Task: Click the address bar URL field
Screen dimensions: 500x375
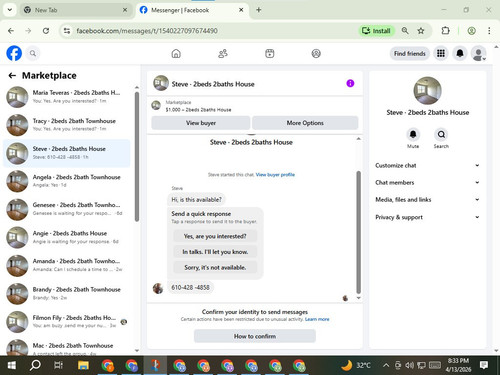Action: click(x=213, y=31)
